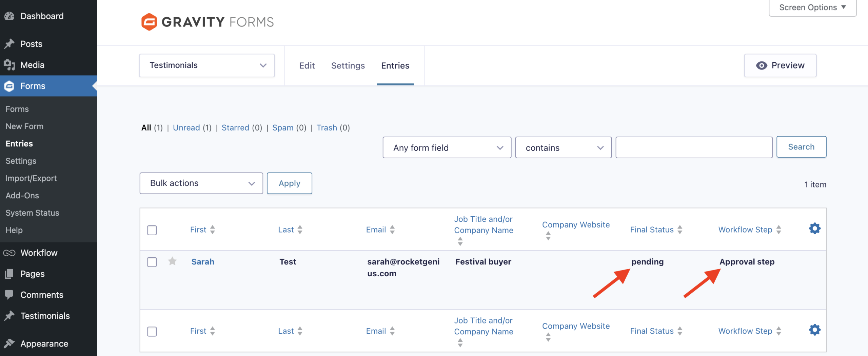
Task: Open the Any form field dropdown
Action: [447, 147]
